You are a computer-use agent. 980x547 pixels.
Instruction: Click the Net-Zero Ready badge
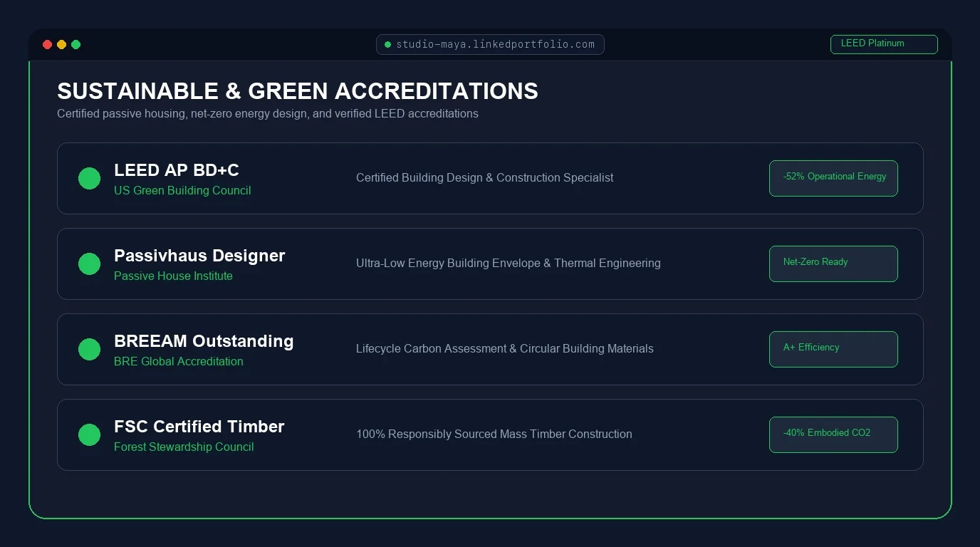833,264
